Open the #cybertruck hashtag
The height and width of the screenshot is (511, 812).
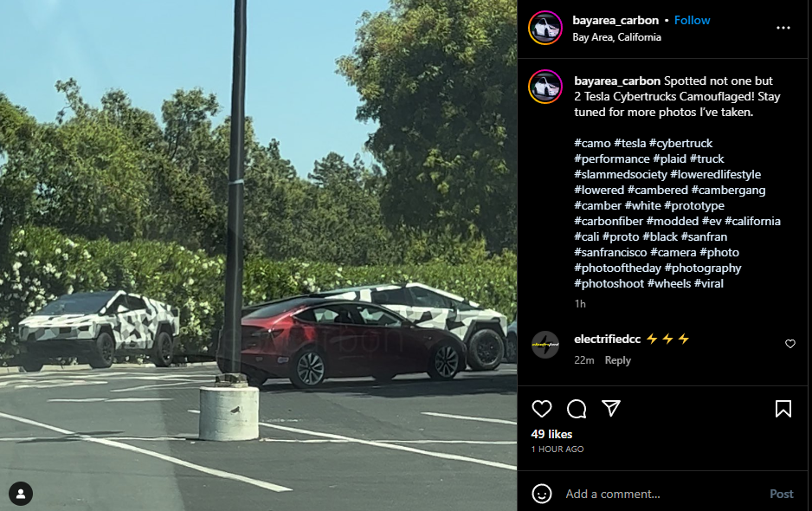[x=680, y=143]
